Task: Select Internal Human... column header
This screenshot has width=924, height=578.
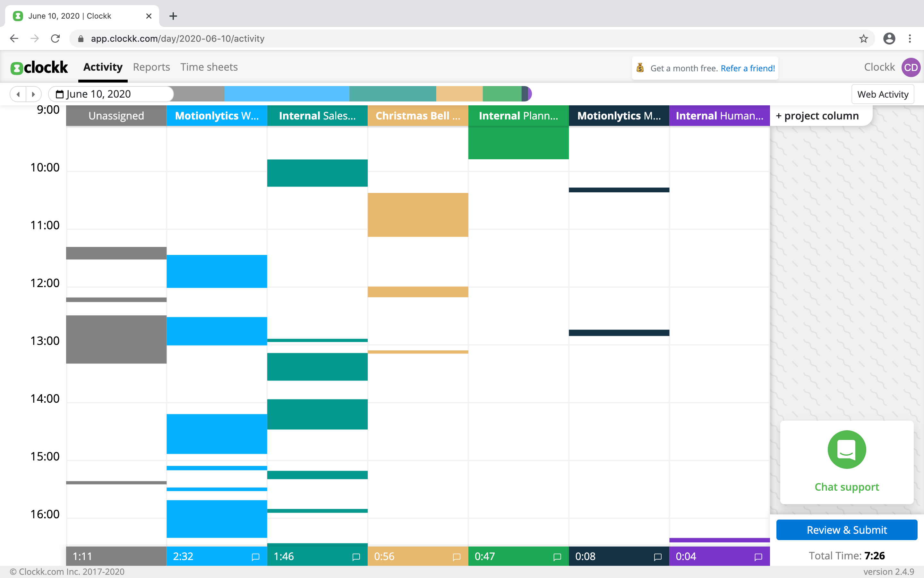Action: 719,116
